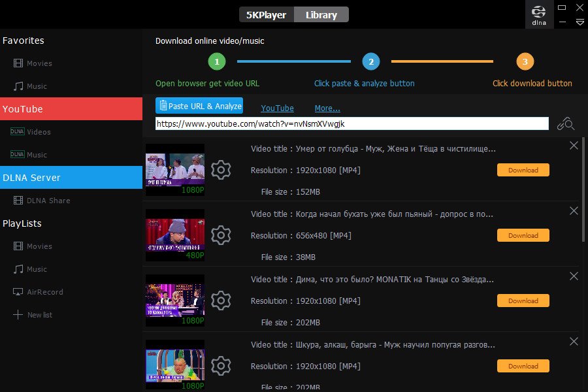Remove the Дима, что это было video entry

(574, 276)
